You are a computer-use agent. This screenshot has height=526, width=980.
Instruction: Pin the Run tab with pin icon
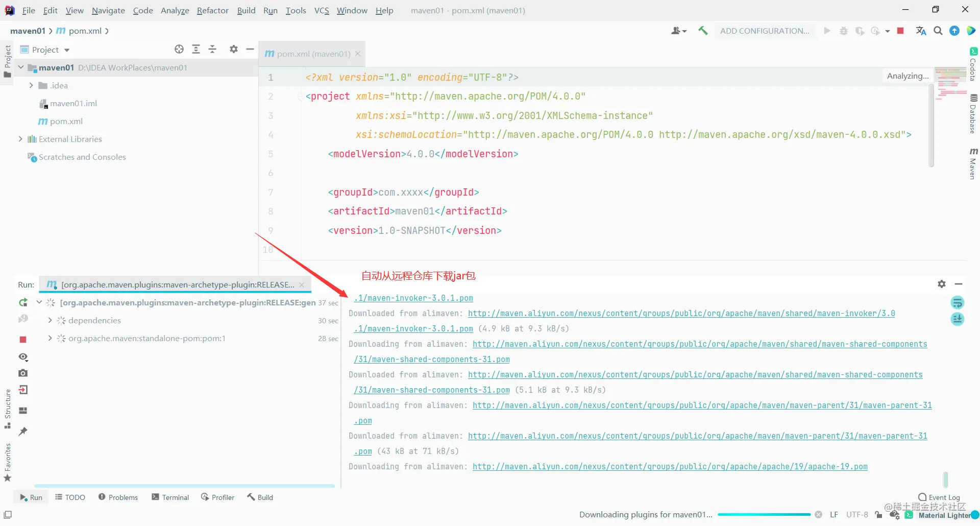[23, 432]
